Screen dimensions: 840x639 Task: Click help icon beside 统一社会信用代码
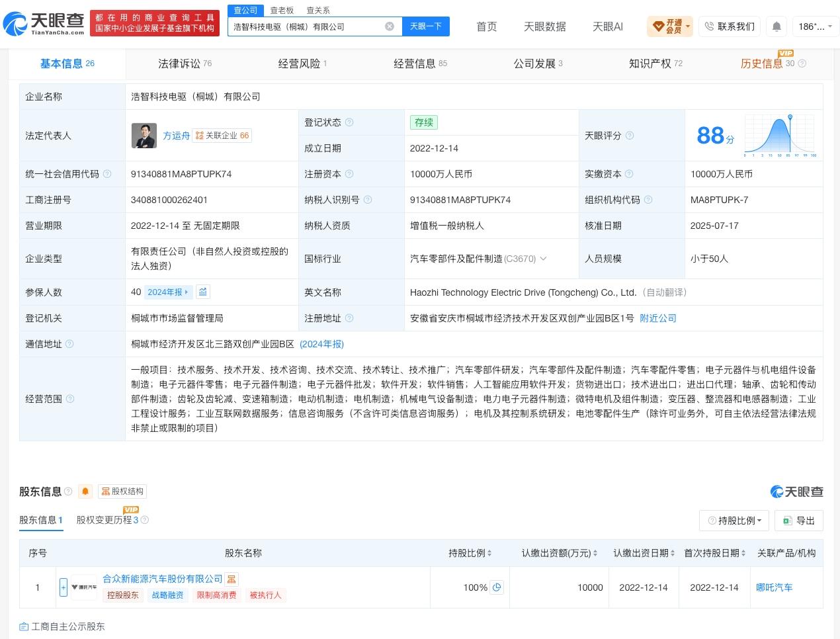107,174
